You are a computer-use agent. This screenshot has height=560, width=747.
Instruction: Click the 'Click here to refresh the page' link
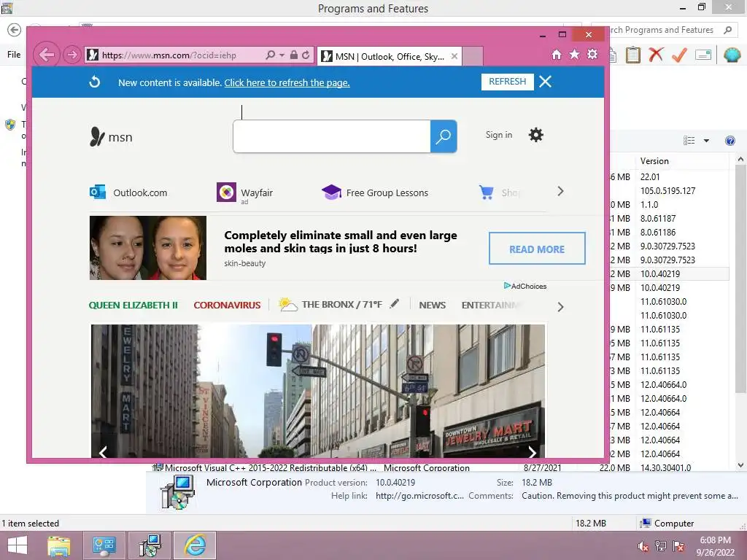(287, 82)
